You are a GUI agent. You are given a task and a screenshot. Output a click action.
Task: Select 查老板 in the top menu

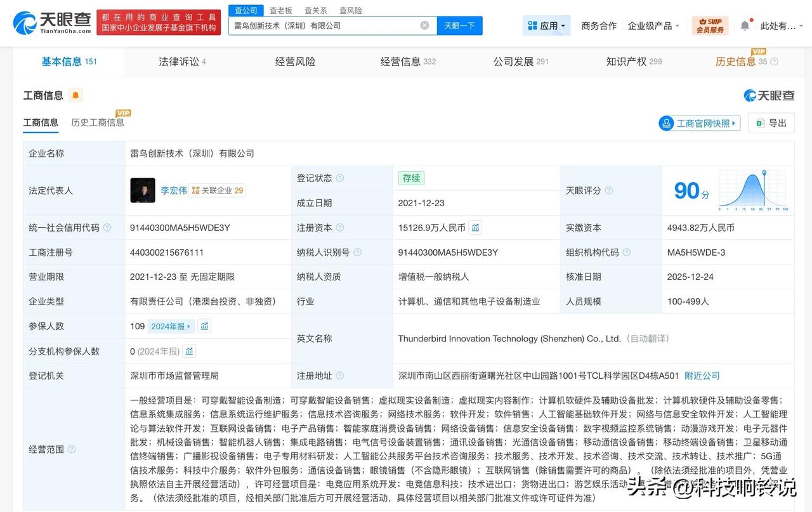[x=282, y=10]
